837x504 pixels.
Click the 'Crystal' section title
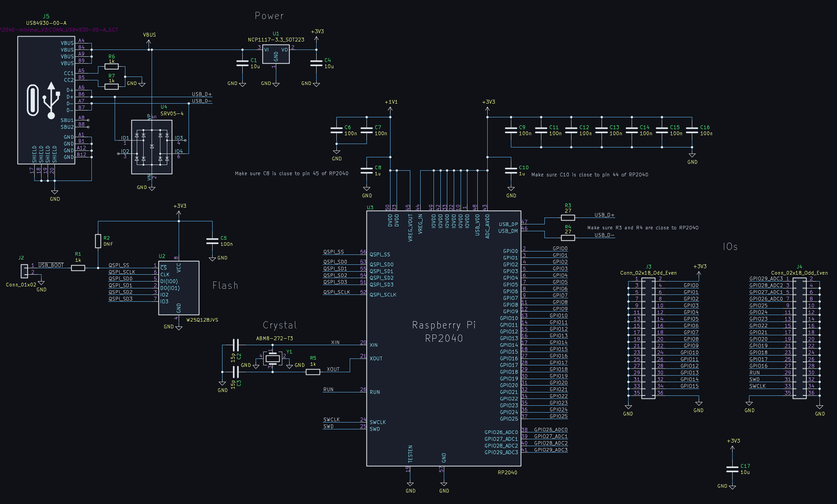coord(280,325)
